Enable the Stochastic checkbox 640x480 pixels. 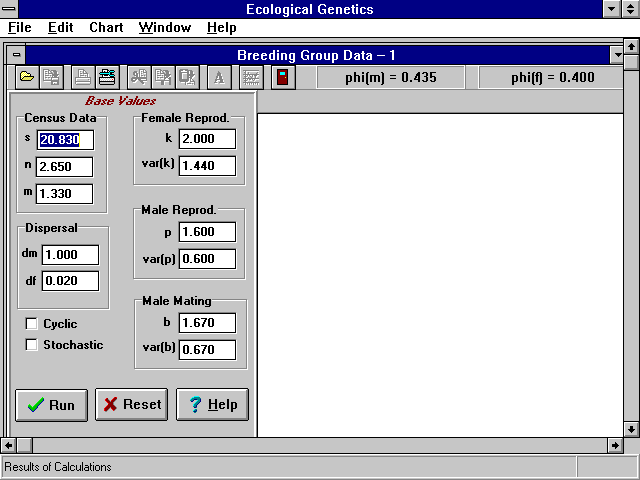tap(32, 345)
